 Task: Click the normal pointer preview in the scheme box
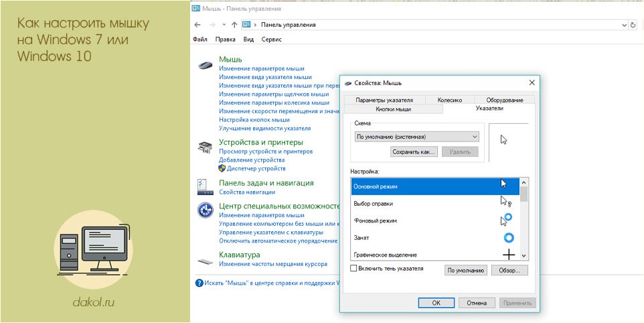pyautogui.click(x=503, y=139)
